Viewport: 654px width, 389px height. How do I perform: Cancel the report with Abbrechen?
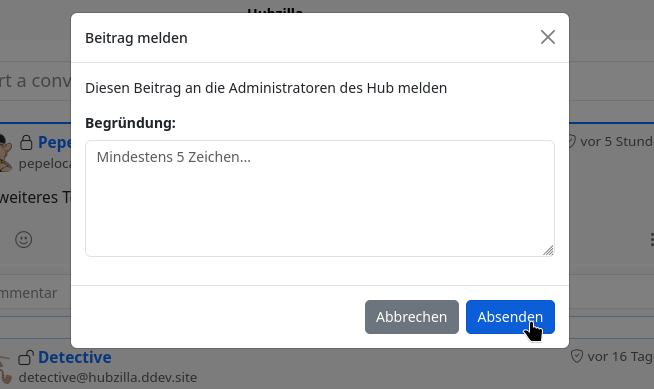pos(412,317)
